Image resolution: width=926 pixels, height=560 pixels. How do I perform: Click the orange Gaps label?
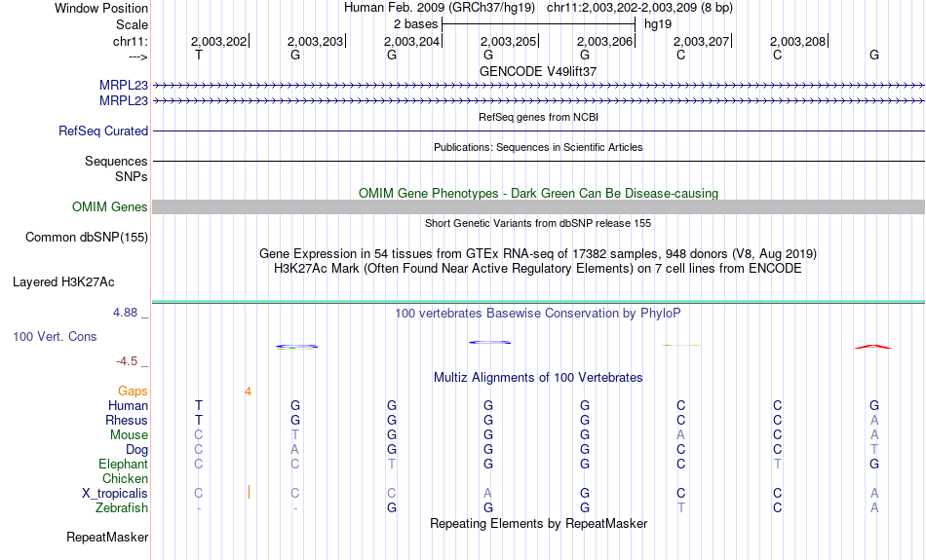(133, 392)
